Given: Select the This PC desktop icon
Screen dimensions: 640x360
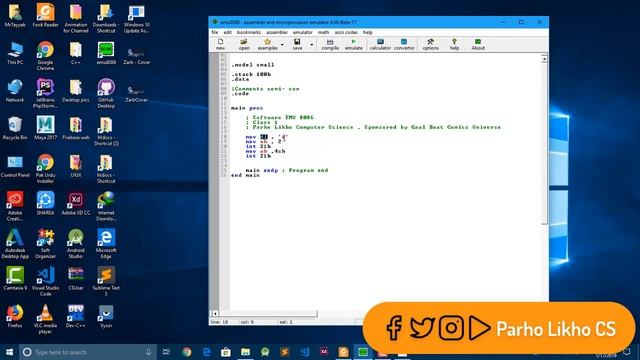Looking at the screenshot, I should (x=15, y=53).
